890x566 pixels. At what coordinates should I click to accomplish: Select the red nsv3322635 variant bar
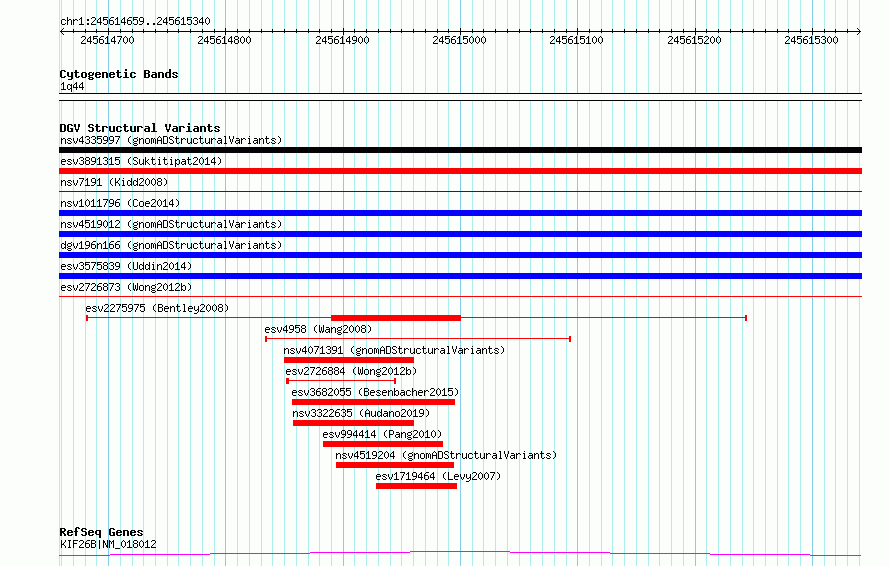tap(353, 423)
